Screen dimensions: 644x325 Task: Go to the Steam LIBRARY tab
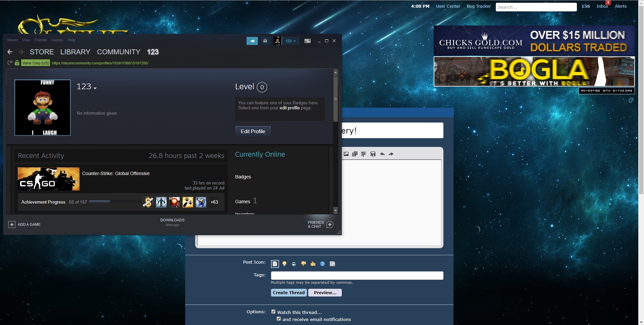pos(75,52)
